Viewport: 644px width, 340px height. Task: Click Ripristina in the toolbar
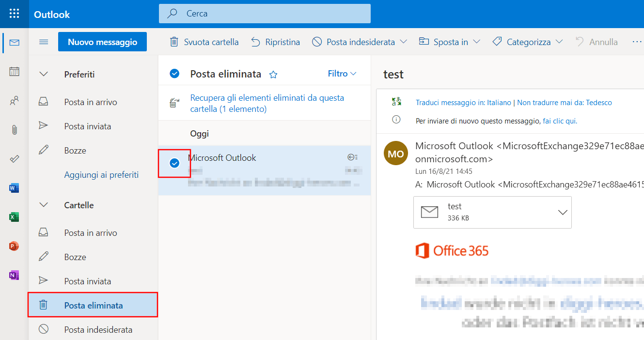(x=275, y=42)
